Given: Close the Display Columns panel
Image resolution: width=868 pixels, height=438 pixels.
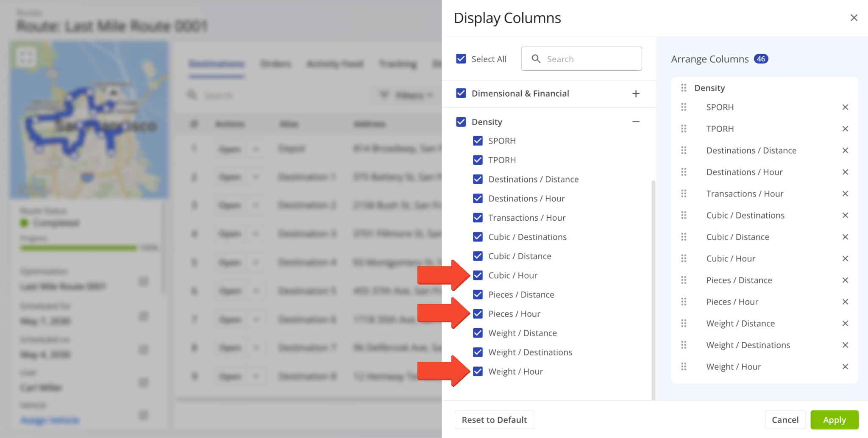Looking at the screenshot, I should click(854, 18).
